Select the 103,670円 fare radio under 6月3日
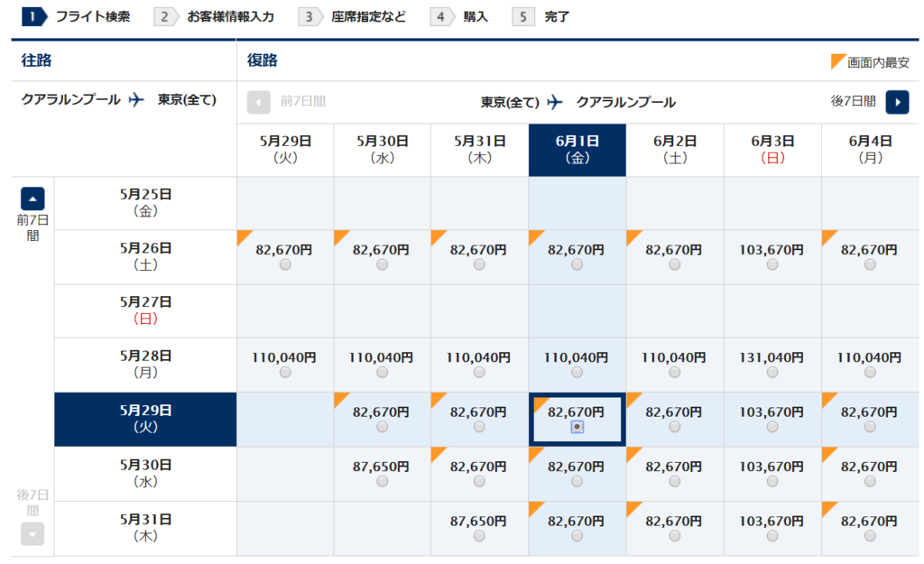 (772, 426)
